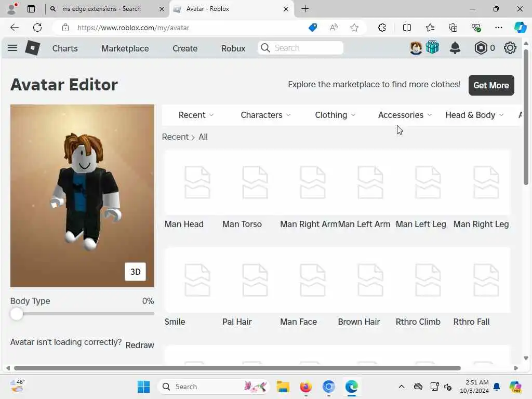Add this page to favorites star
532x399 pixels.
pyautogui.click(x=354, y=28)
